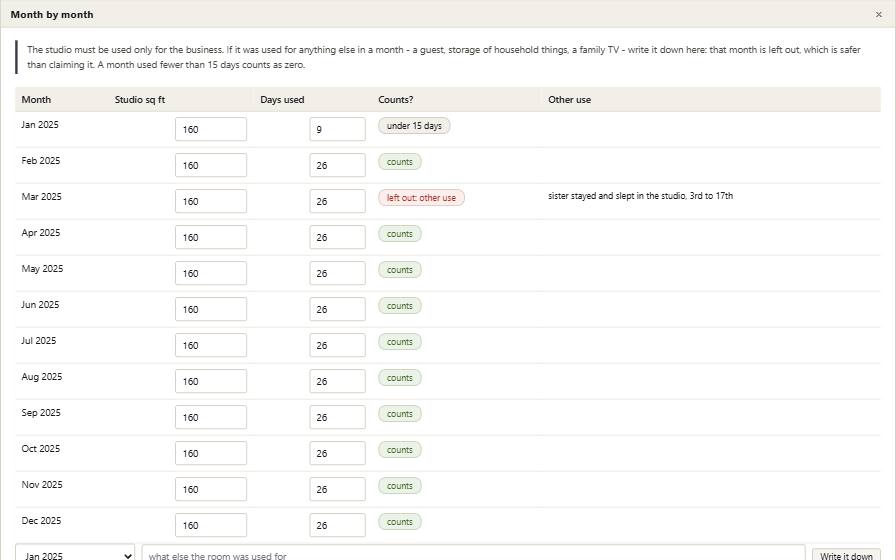
Task: Close the Month by month dialog
Action: (878, 14)
